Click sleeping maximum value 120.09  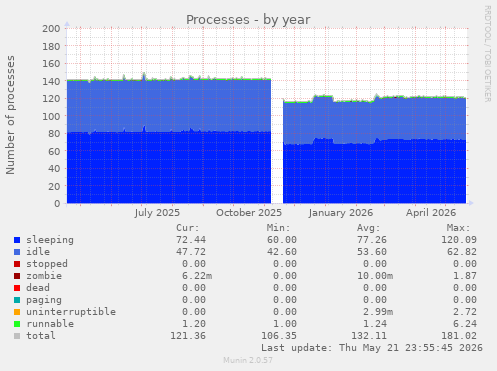click(459, 240)
